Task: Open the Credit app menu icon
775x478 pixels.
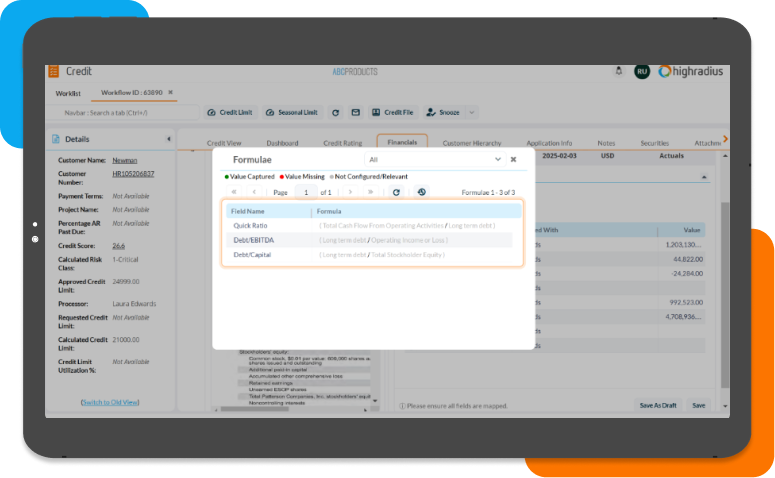Action: [53, 71]
